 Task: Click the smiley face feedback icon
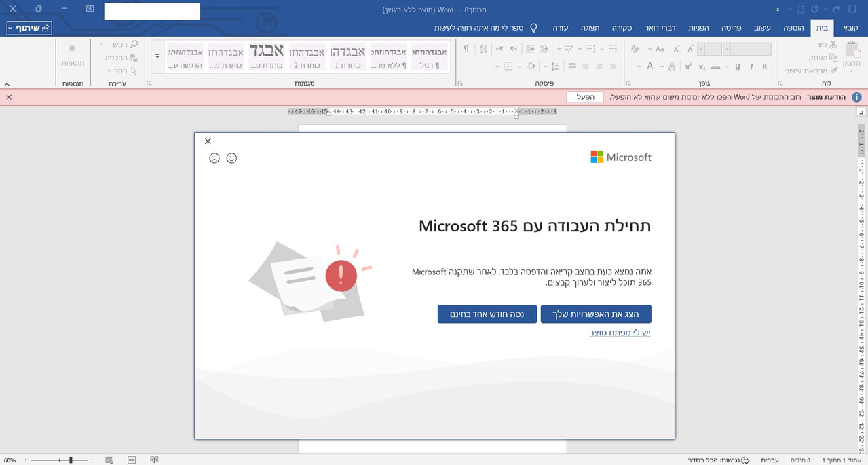231,158
